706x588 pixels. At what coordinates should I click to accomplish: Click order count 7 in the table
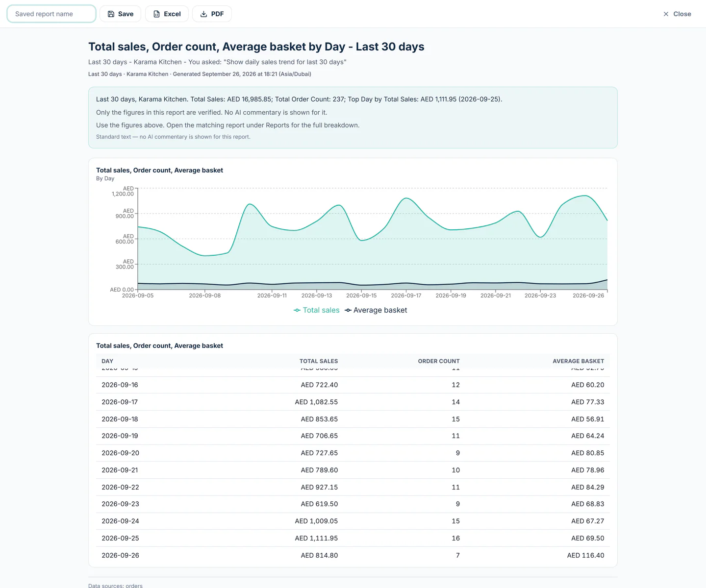coord(458,556)
